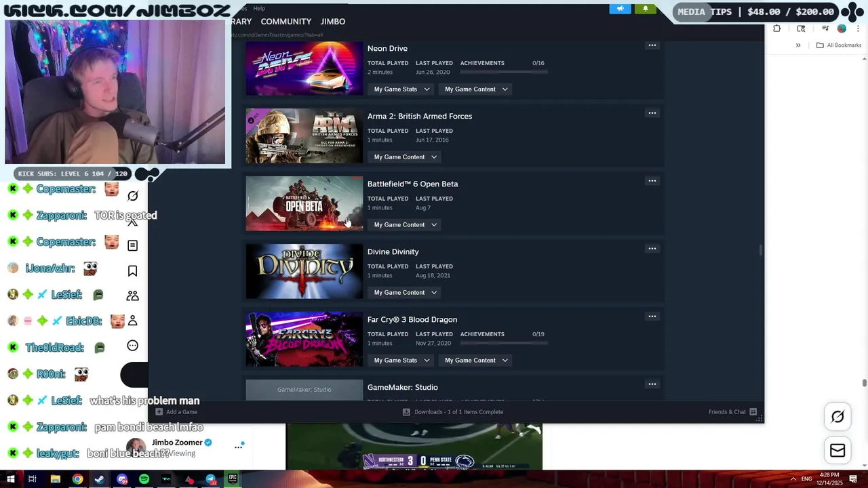Open options menu for Neon Drive
868x488 pixels.
coord(652,45)
